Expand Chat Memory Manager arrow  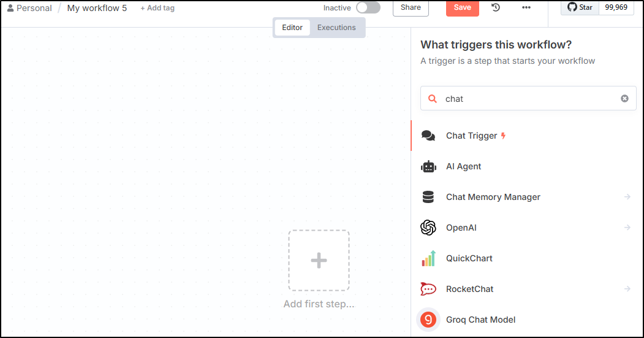click(x=627, y=197)
